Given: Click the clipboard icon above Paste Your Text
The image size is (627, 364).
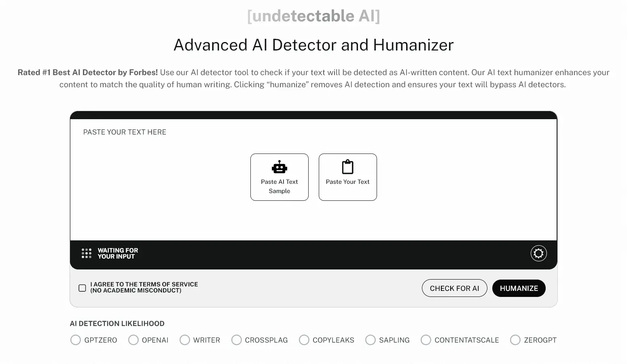Looking at the screenshot, I should tap(347, 166).
